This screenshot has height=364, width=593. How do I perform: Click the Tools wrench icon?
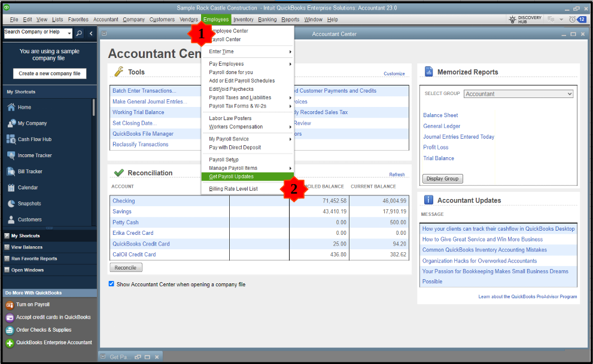pos(118,71)
